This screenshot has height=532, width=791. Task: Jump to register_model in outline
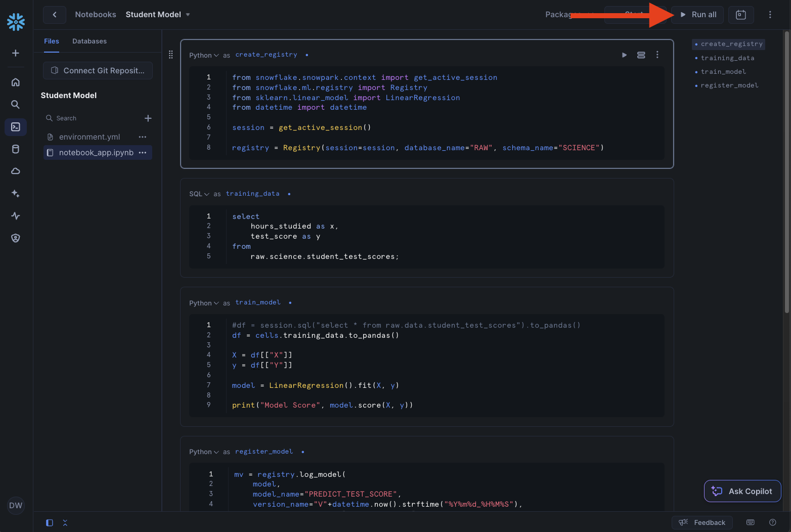(x=729, y=85)
